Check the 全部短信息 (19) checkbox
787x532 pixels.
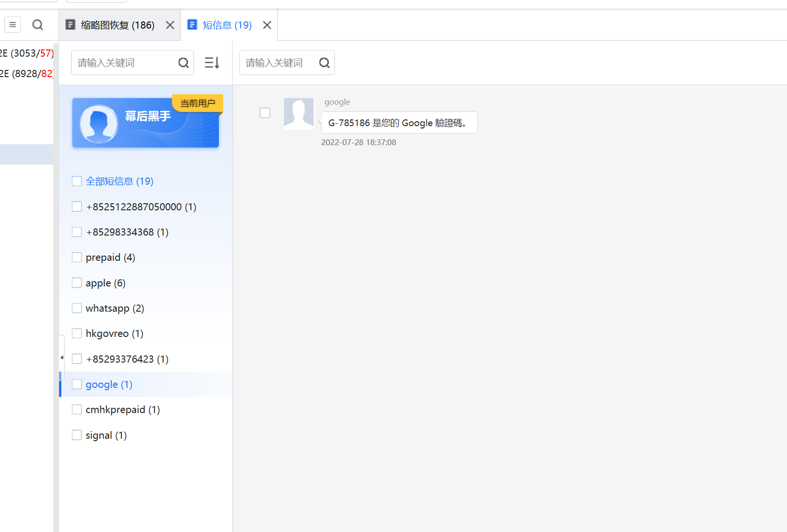(x=77, y=181)
